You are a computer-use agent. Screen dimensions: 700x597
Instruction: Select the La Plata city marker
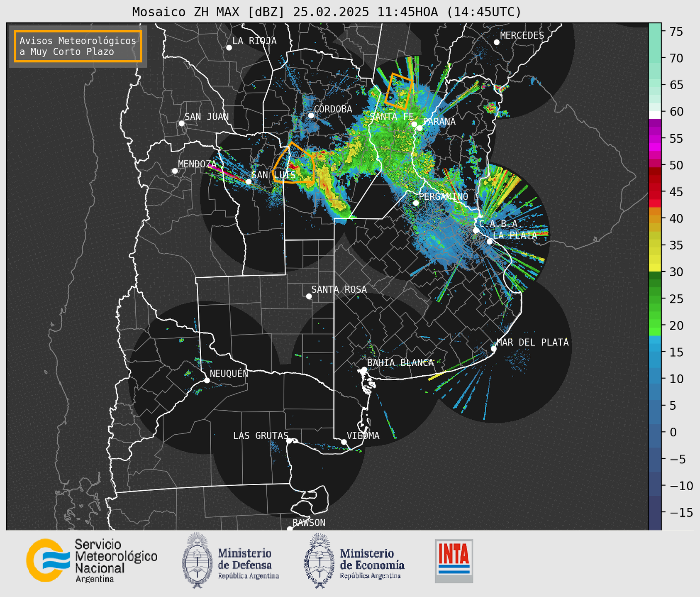click(x=490, y=242)
